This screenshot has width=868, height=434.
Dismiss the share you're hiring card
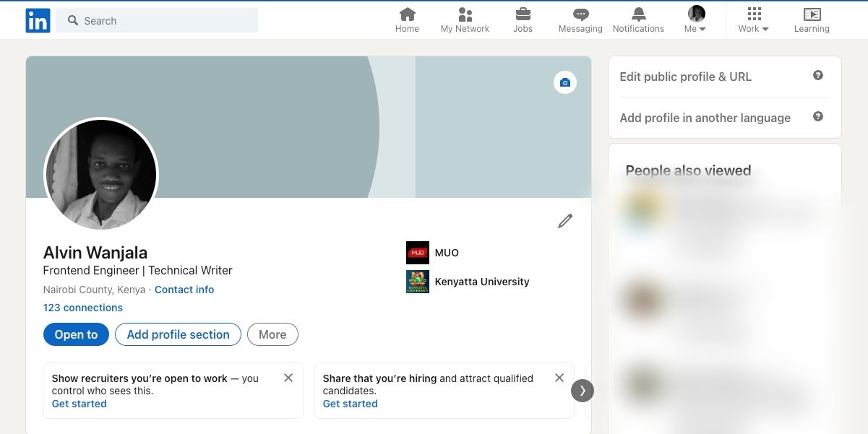[559, 377]
